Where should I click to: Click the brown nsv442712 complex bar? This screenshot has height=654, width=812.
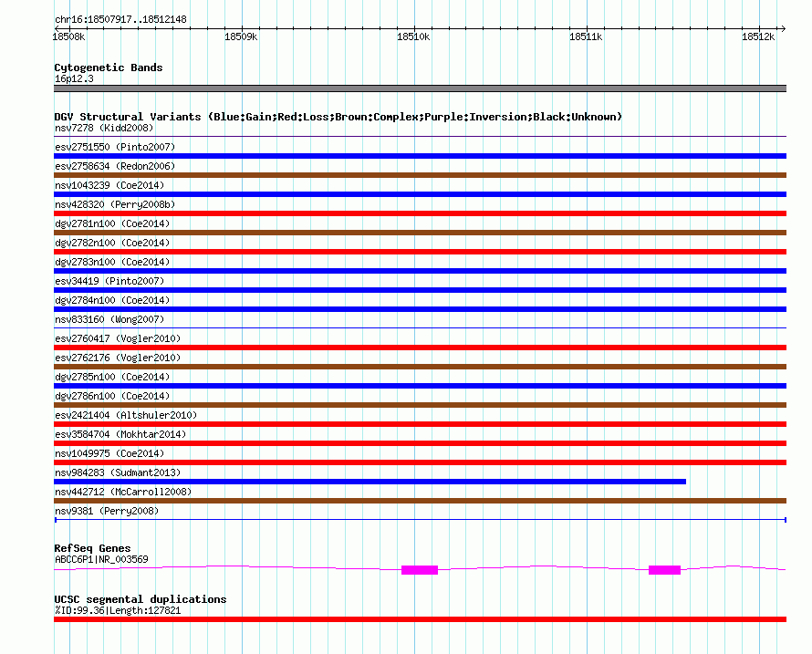point(420,501)
